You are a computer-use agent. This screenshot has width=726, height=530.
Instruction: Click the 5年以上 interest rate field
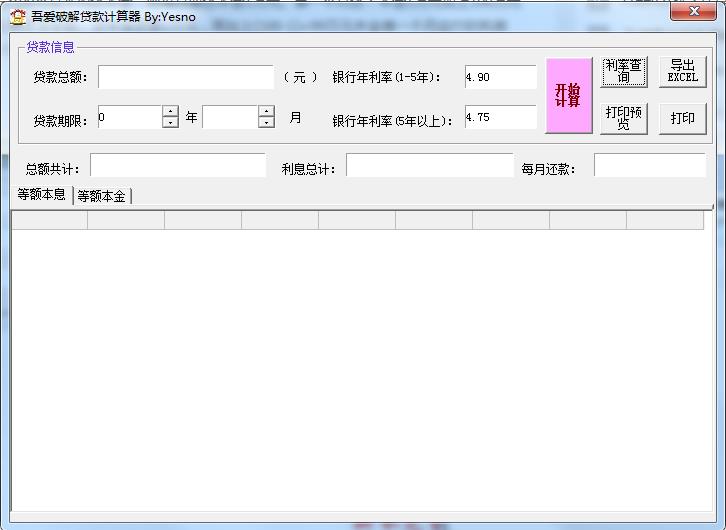[501, 117]
